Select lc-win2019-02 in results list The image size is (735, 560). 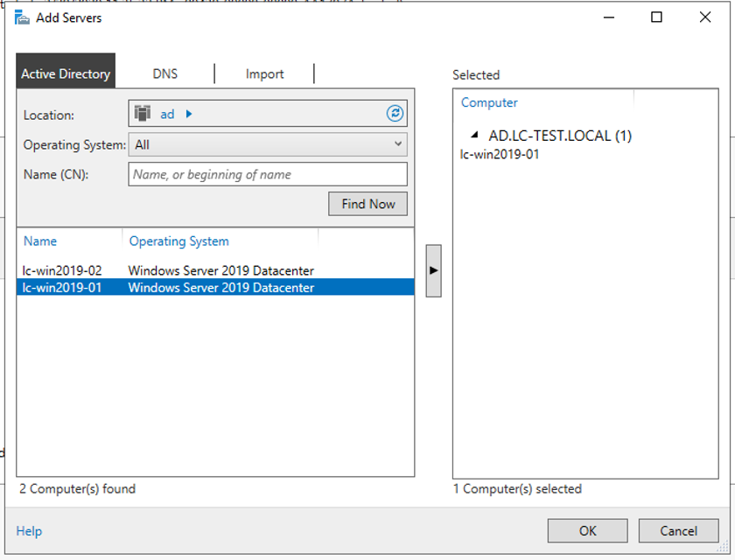tap(62, 270)
